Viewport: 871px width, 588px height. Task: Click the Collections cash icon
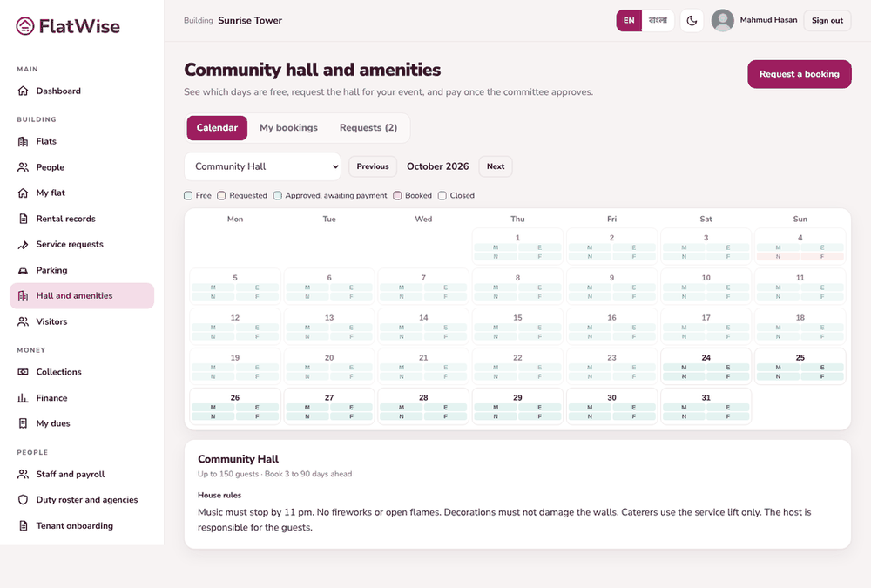pyautogui.click(x=23, y=372)
